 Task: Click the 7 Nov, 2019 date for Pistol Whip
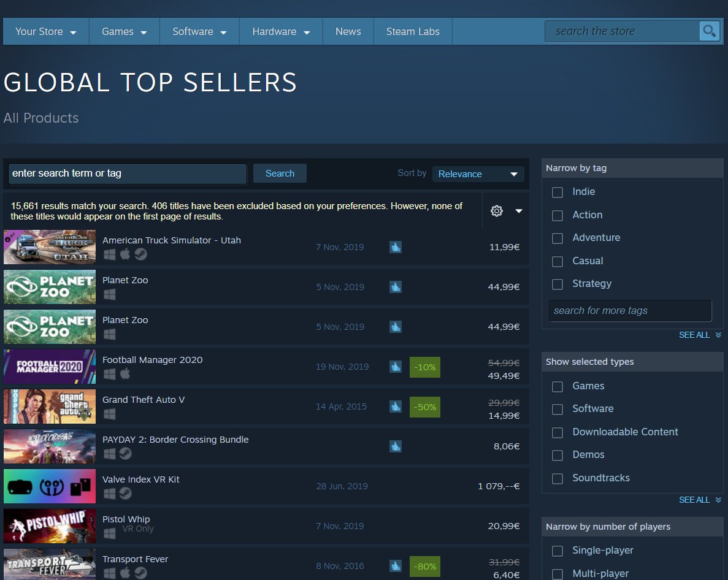tap(340, 526)
